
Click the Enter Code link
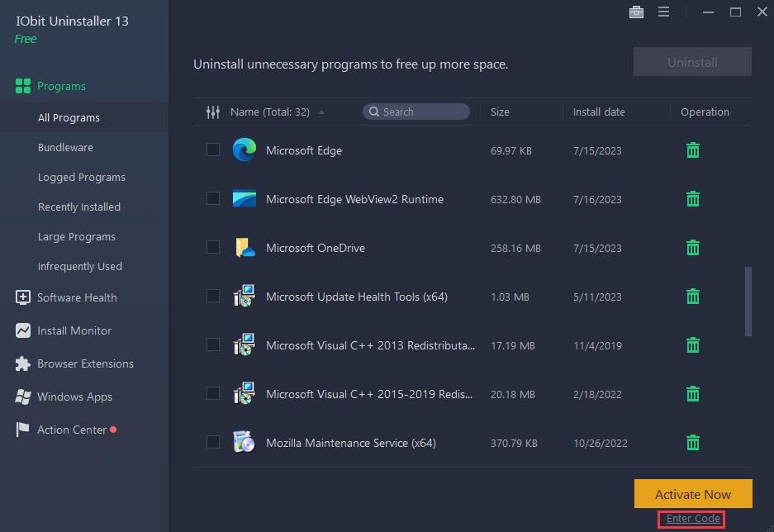point(693,519)
